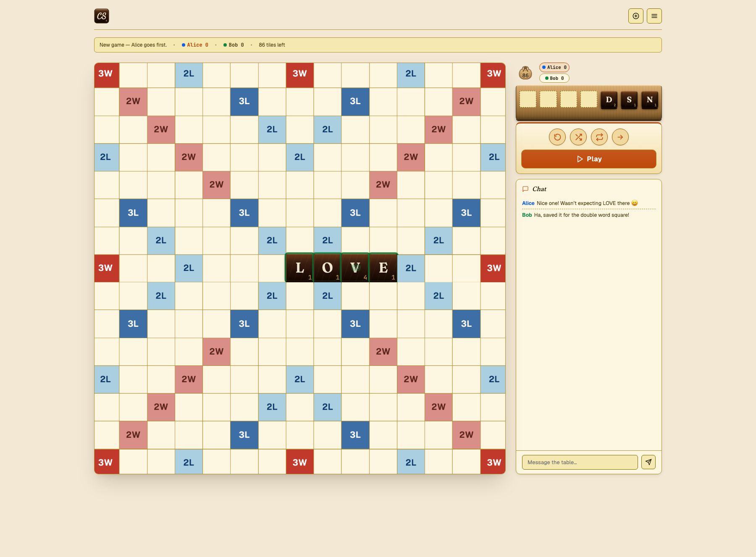Click the Chat panel heading
The height and width of the screenshot is (557, 756).
click(x=539, y=189)
